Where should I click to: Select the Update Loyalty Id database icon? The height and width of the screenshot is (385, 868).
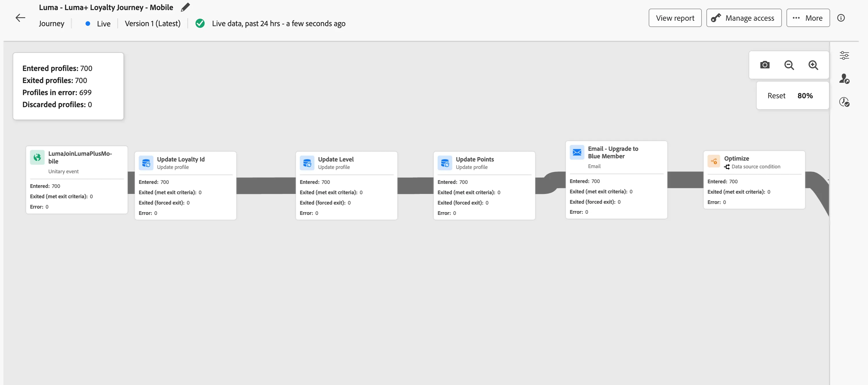(146, 163)
